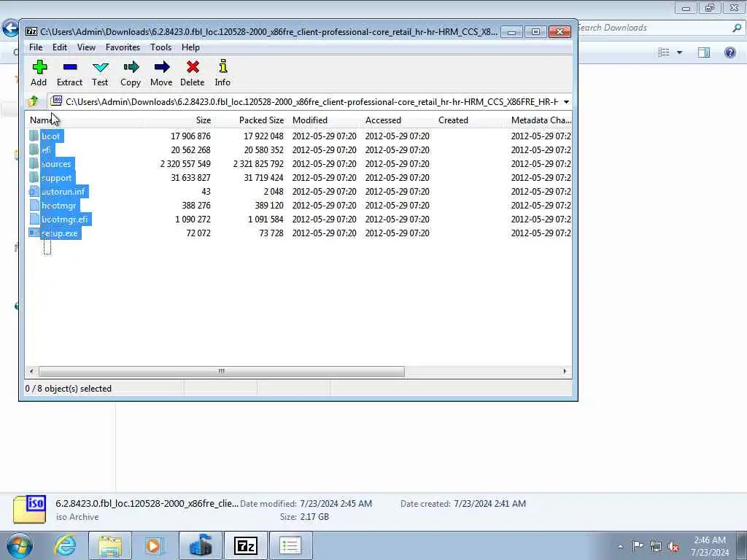Go up one folder level icon
747x560 pixels.
[34, 101]
